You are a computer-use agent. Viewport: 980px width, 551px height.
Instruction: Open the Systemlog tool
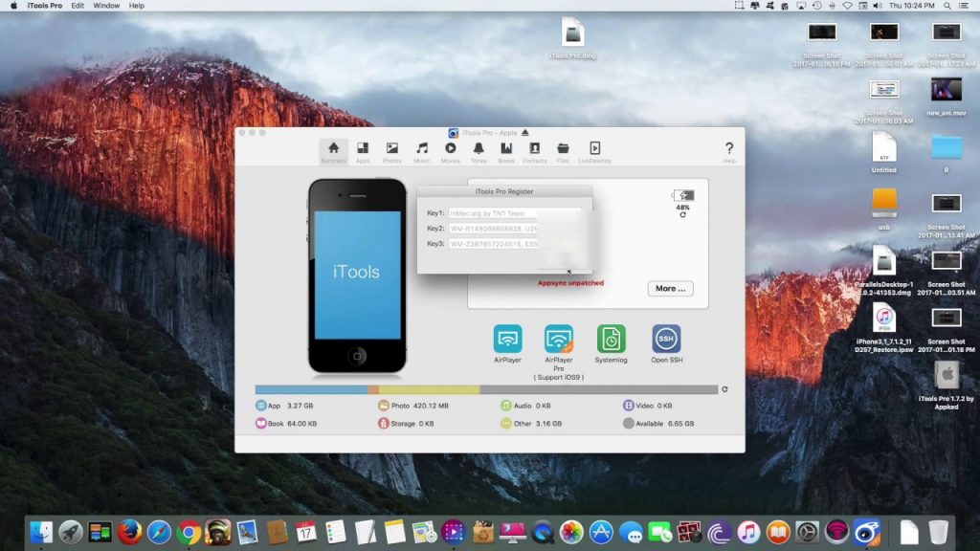click(611, 340)
